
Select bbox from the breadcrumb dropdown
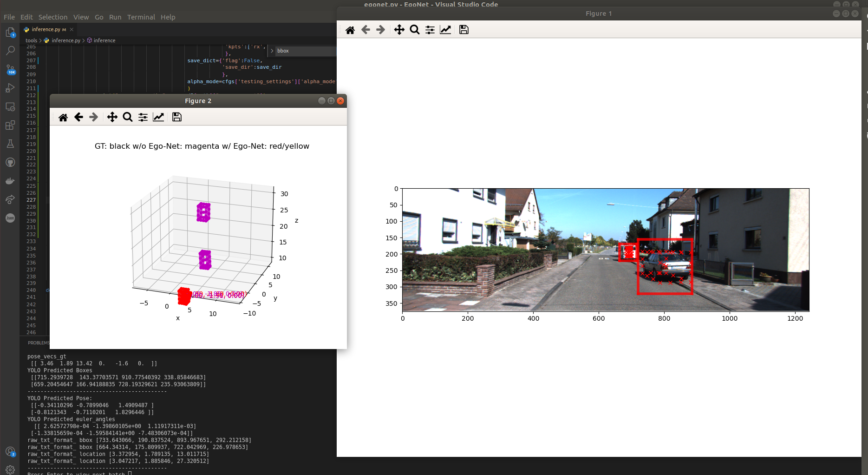[282, 51]
